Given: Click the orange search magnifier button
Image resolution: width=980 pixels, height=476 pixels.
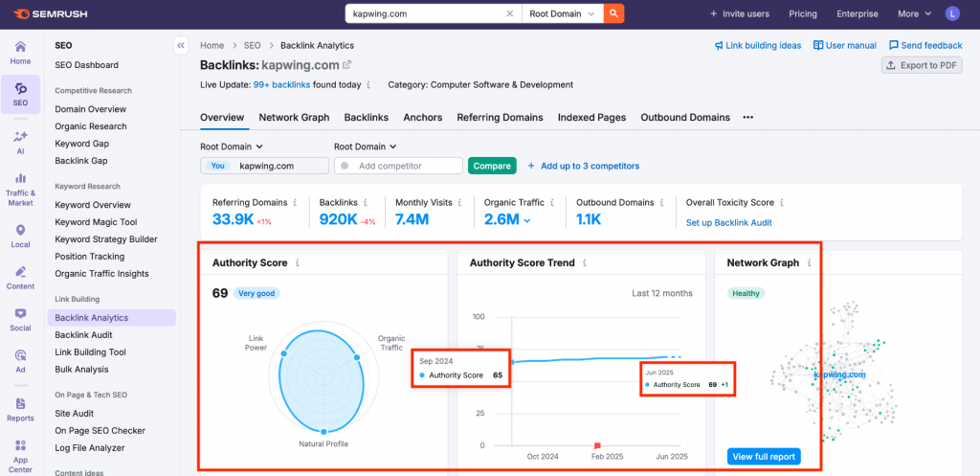Looking at the screenshot, I should [613, 13].
